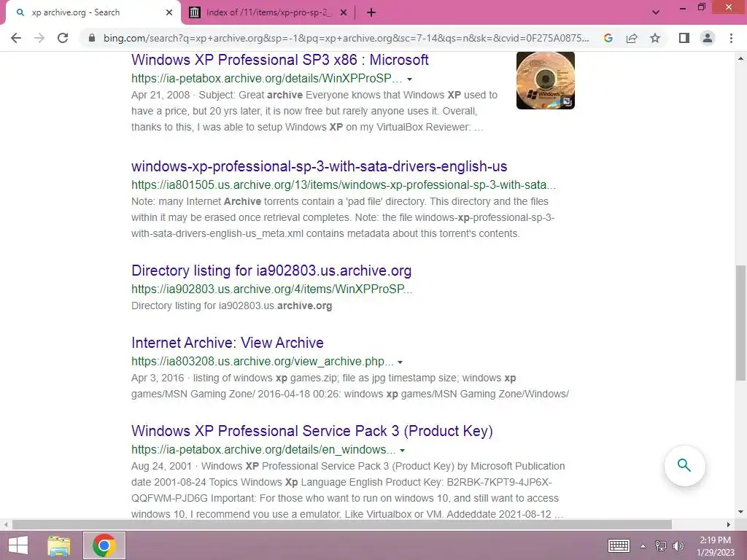The width and height of the screenshot is (747, 560).
Task: Show hidden system tray icons
Action: tap(643, 546)
